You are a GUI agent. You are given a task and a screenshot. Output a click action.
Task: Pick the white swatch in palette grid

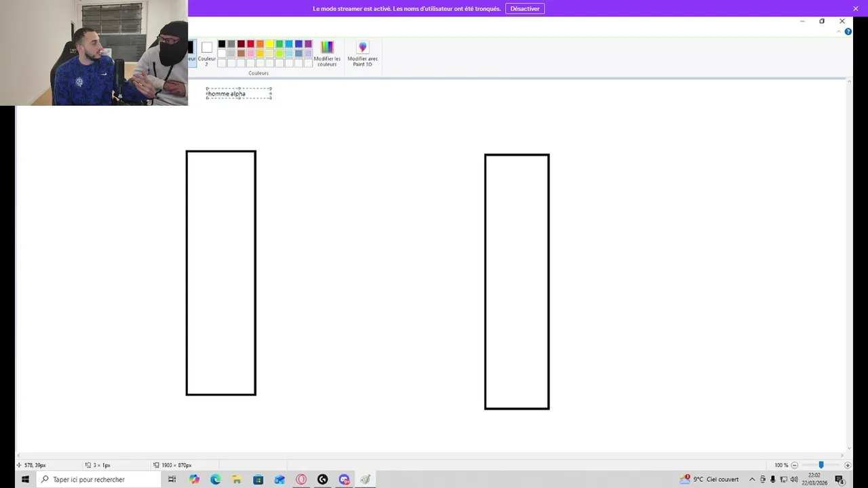coord(222,54)
